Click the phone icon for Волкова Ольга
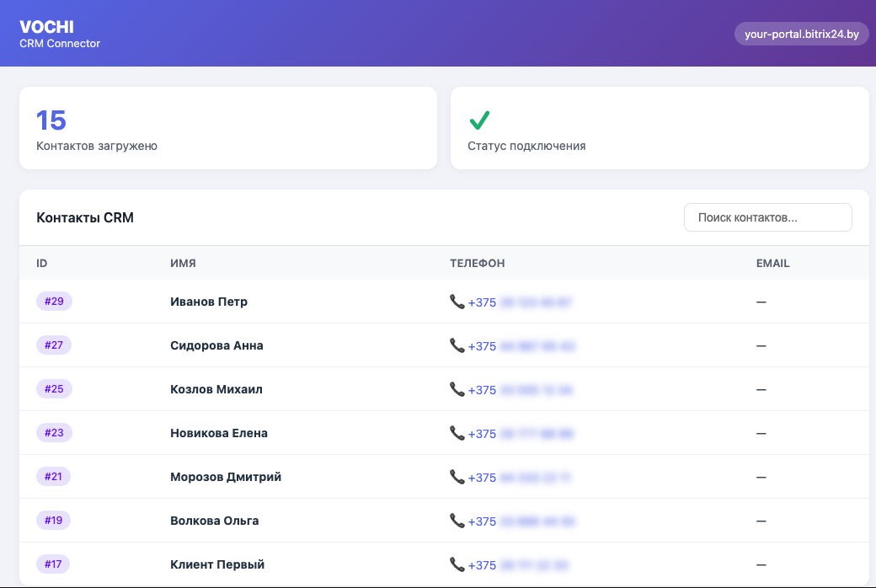Screen dimensions: 876x588 tap(457, 521)
